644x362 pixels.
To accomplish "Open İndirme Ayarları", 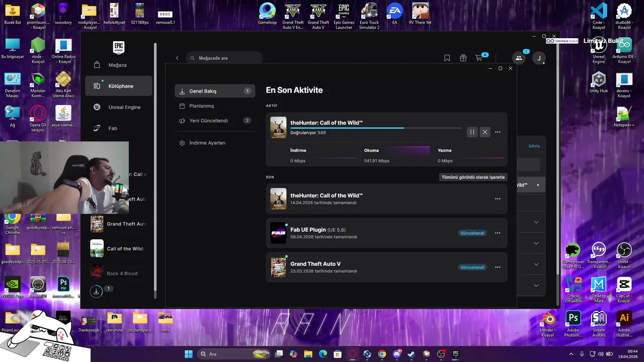I will click(x=215, y=143).
